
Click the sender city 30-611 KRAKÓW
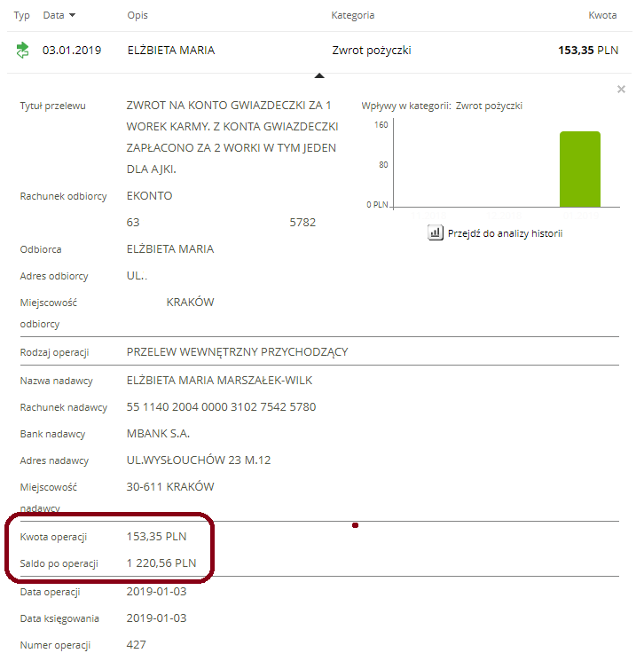pyautogui.click(x=170, y=487)
